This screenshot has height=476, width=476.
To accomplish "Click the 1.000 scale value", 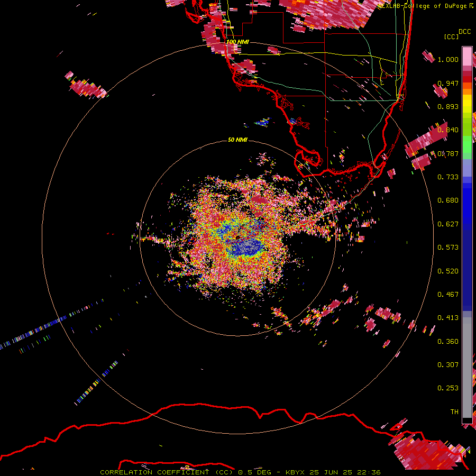I will point(448,59).
